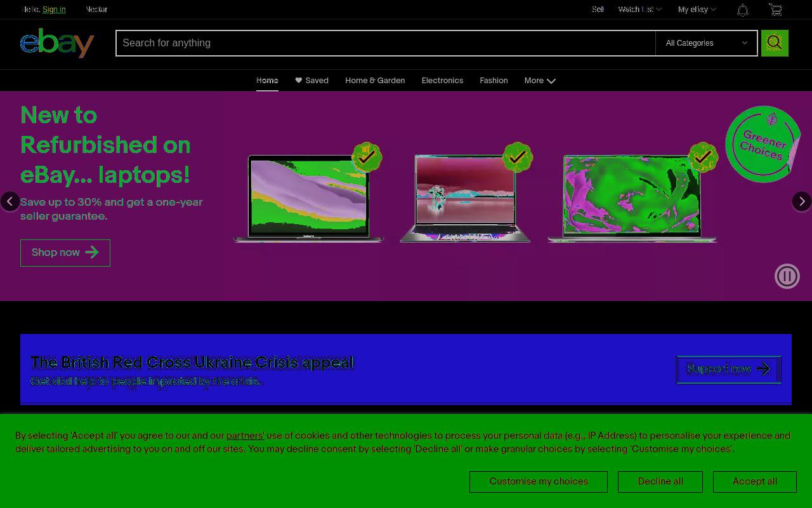
Task: Click the British Red Cross Ukraine appeal heading
Action: coord(192,363)
